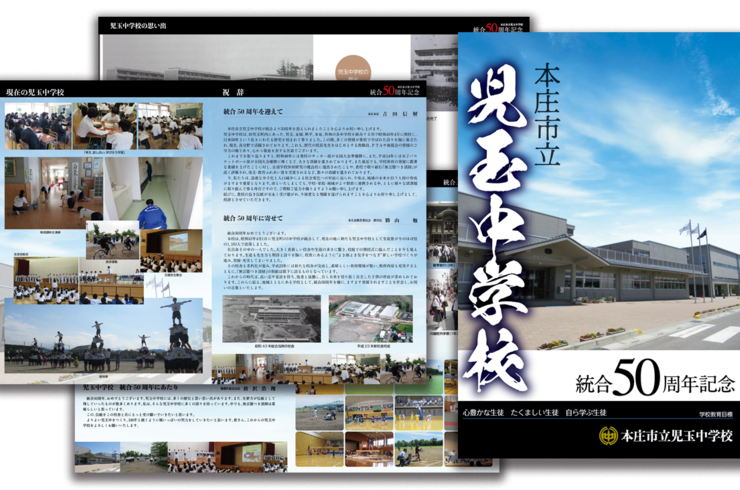This screenshot has width=740, height=490.
Task: Select the human pyramid sports day photo
Action: point(103,336)
